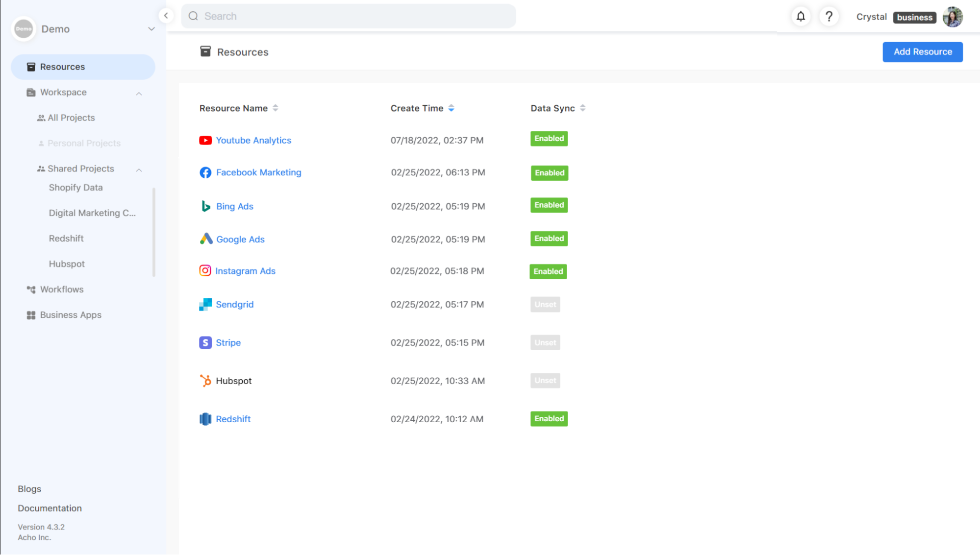Viewport: 980px width, 555px height.
Task: Click the Enabled badge for Redshift
Action: (x=549, y=419)
